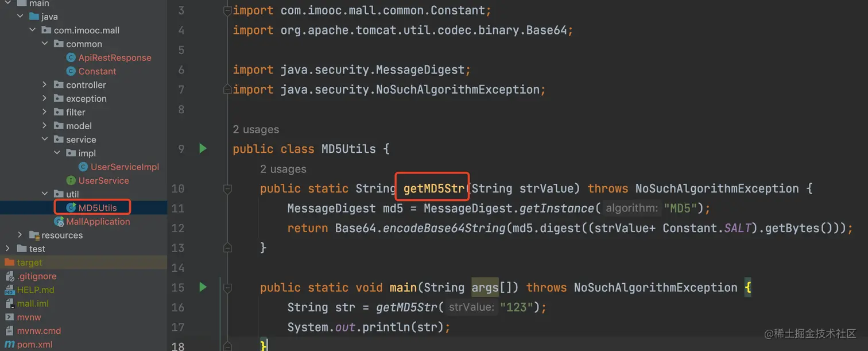This screenshot has width=868, height=351.
Task: Run main method using gutter arrow
Action: [203, 287]
